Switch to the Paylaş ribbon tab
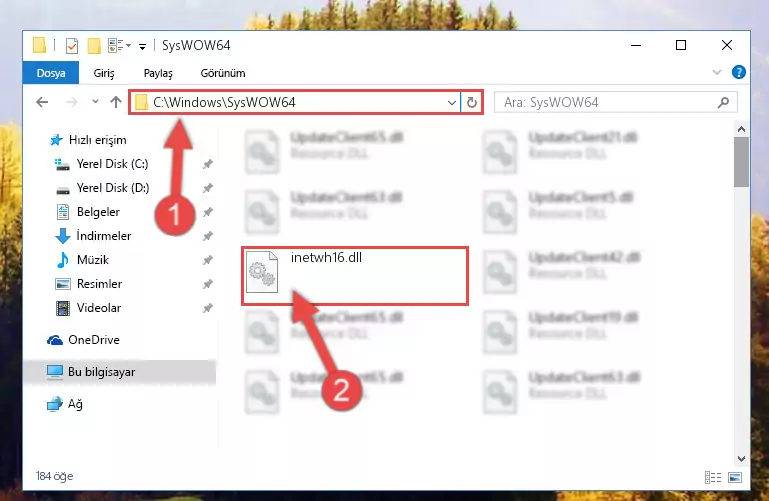The height and width of the screenshot is (501, 769). click(x=158, y=73)
